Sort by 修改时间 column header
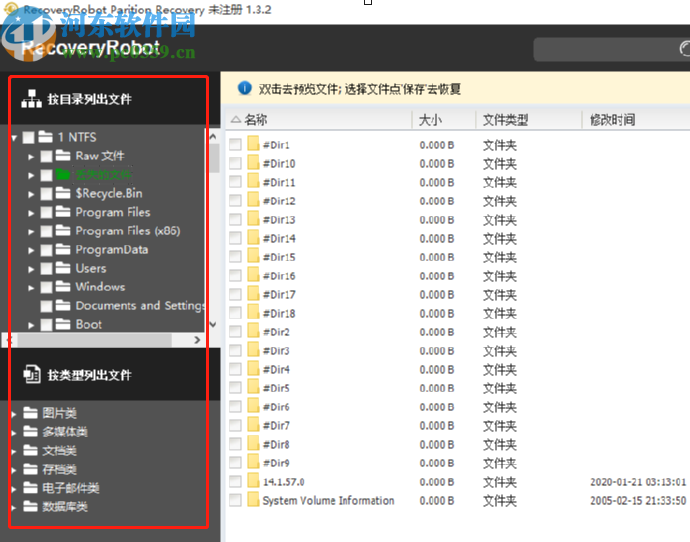The image size is (690, 542). pyautogui.click(x=612, y=120)
